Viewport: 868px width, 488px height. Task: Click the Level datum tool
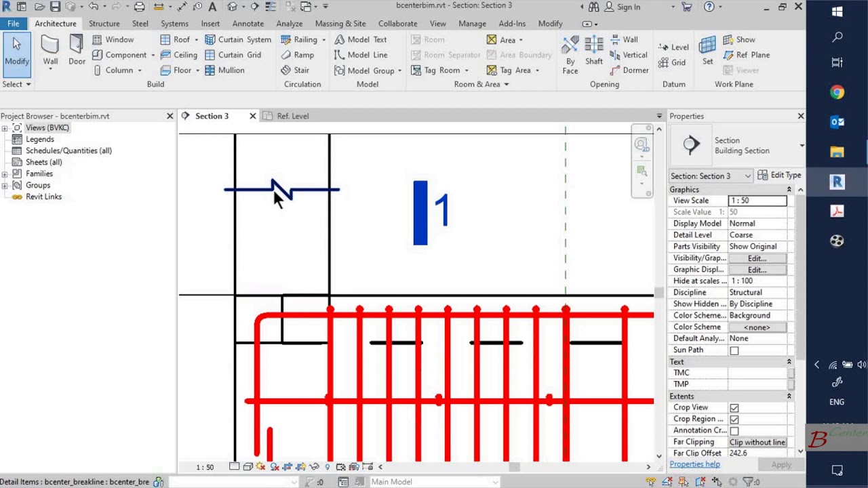coord(673,47)
